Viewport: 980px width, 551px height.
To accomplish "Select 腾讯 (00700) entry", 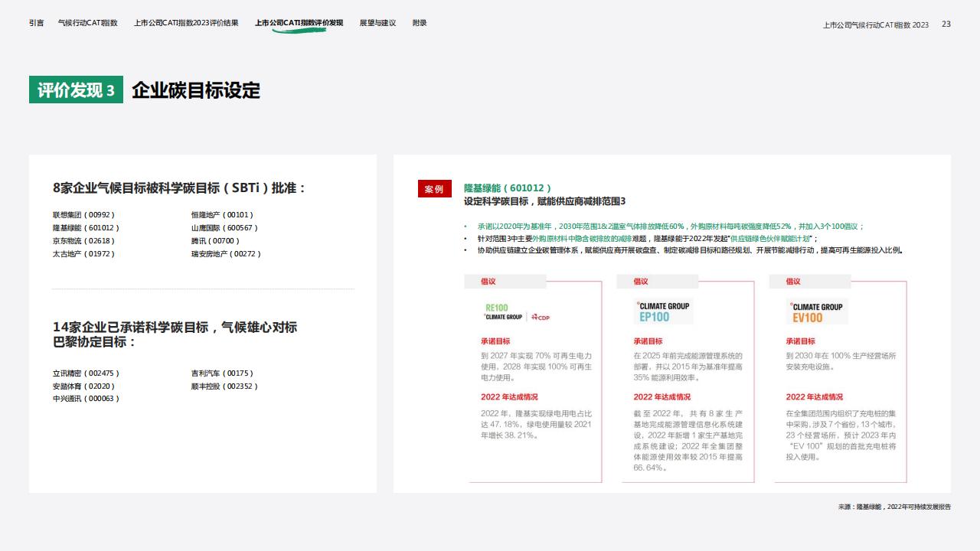I will (x=215, y=241).
